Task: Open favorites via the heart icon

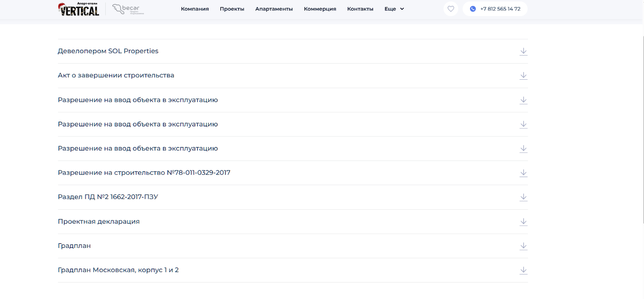Action: coord(451,9)
